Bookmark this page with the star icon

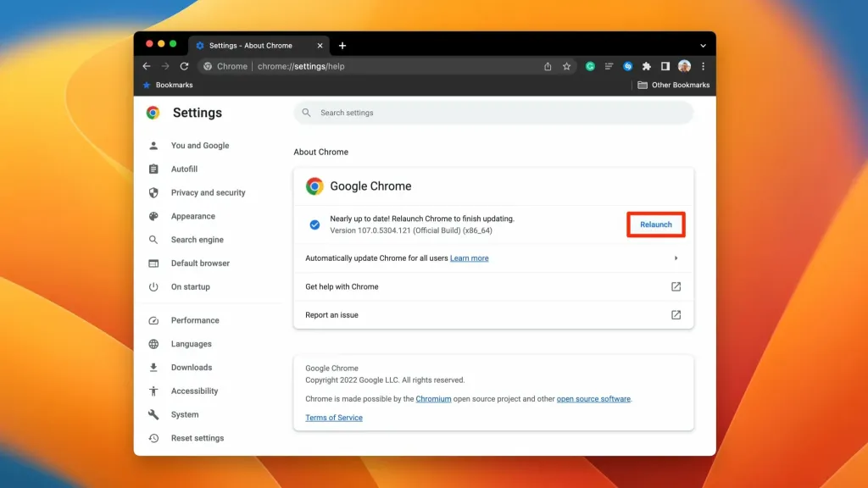(x=566, y=65)
